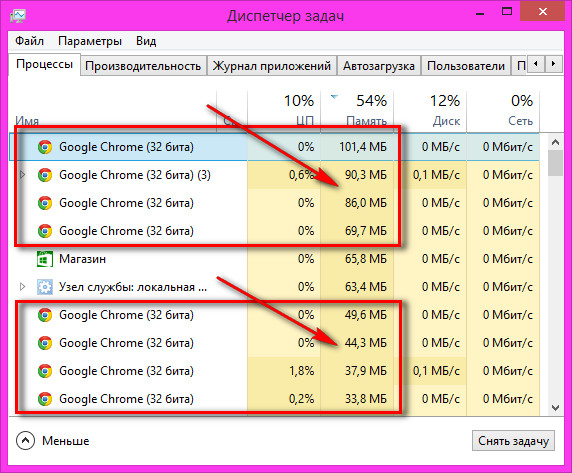Click Chrome icon in the 90,3 МБ row
572x473 pixels.
tap(45, 175)
